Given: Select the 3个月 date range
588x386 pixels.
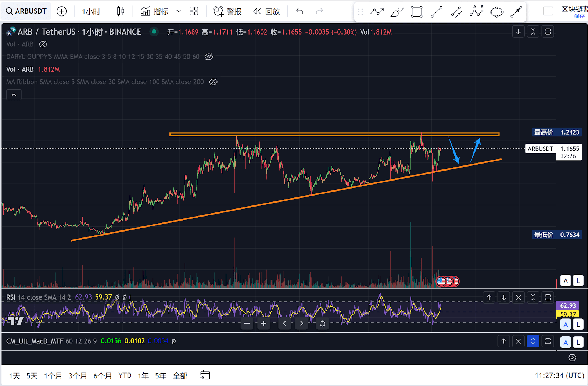Looking at the screenshot, I should 78,376.
